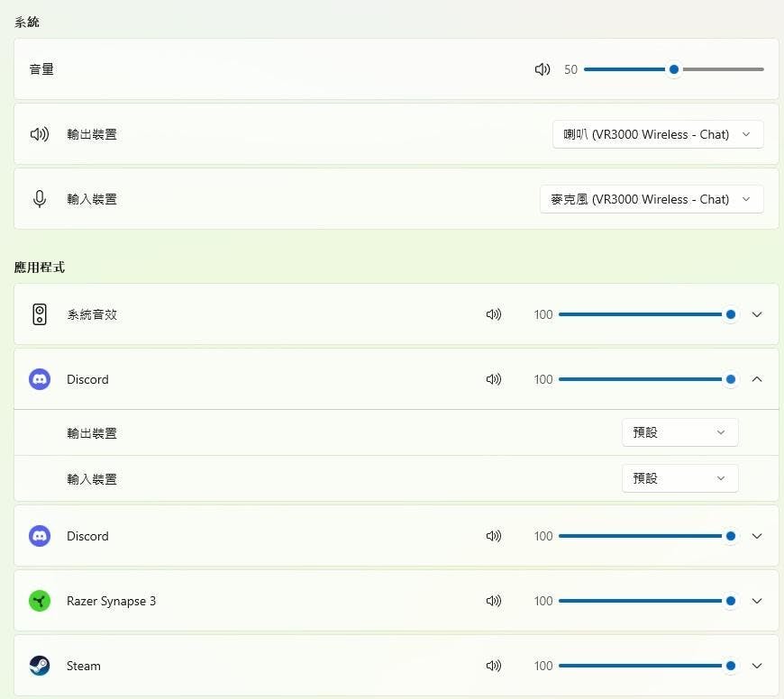The image size is (784, 699).
Task: Click the expanded Discord volume slider
Action: 648,379
